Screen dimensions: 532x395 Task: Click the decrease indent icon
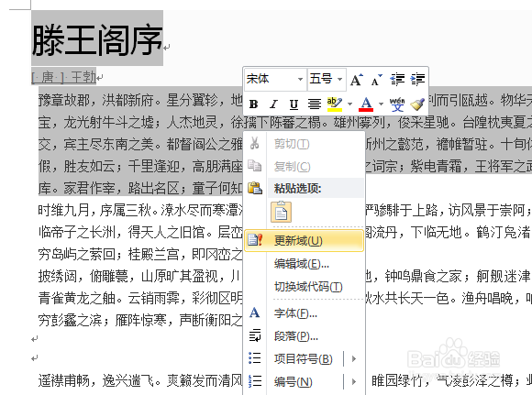pyautogui.click(x=397, y=80)
